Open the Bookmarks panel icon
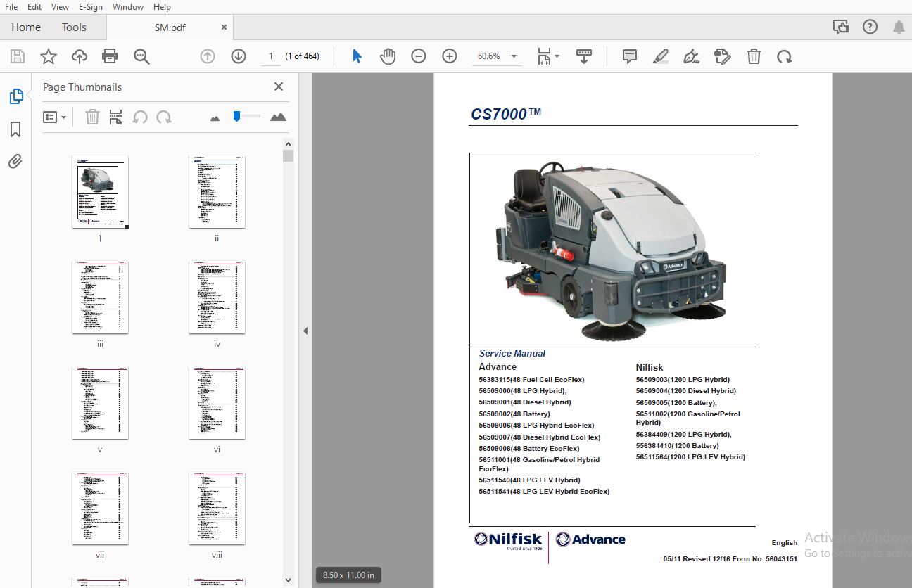Viewport: 912px width, 588px height. (15, 129)
